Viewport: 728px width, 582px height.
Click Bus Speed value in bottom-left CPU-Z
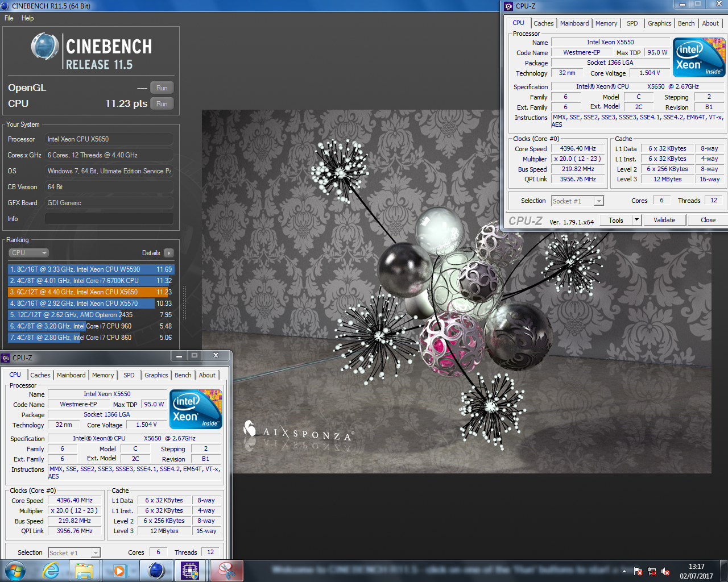tap(75, 521)
